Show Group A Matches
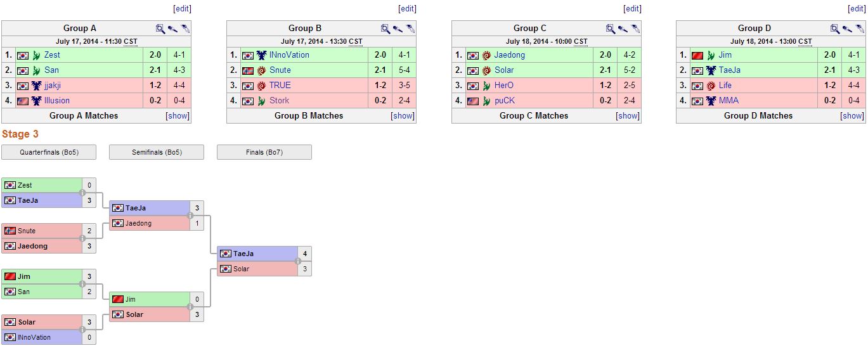 click(177, 116)
